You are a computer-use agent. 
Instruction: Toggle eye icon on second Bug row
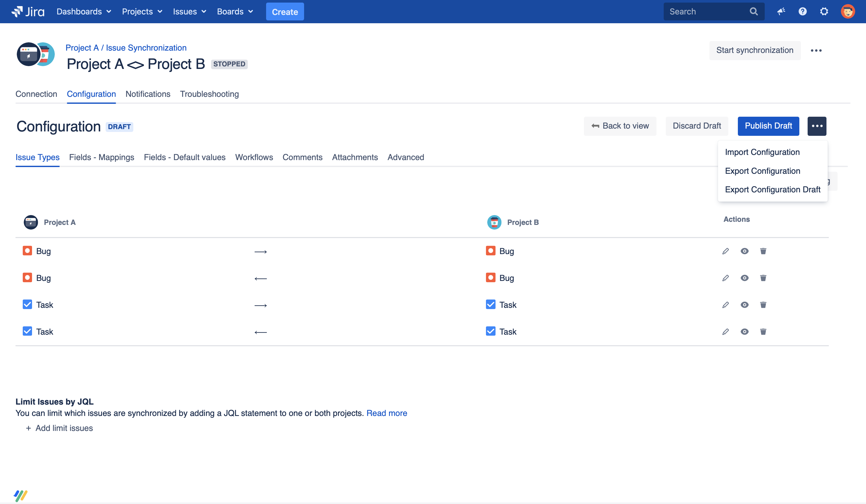(744, 278)
